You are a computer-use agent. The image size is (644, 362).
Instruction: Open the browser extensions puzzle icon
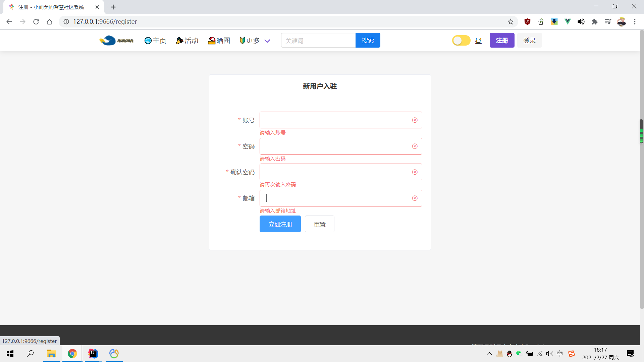pos(594,22)
